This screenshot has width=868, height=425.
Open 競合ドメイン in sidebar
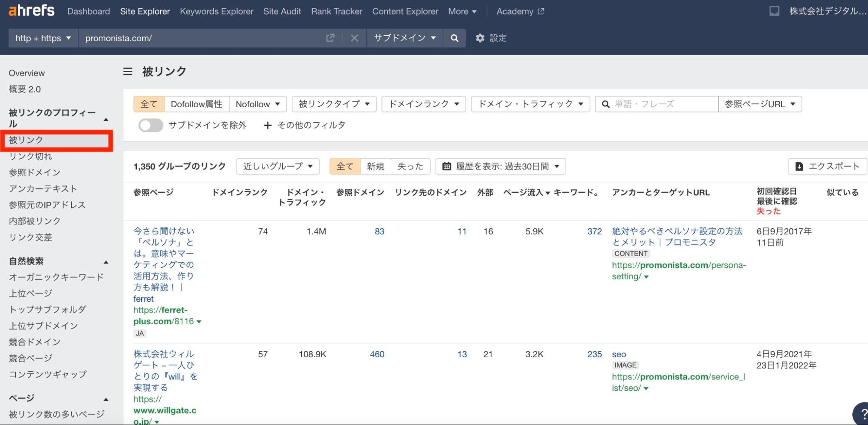click(35, 342)
